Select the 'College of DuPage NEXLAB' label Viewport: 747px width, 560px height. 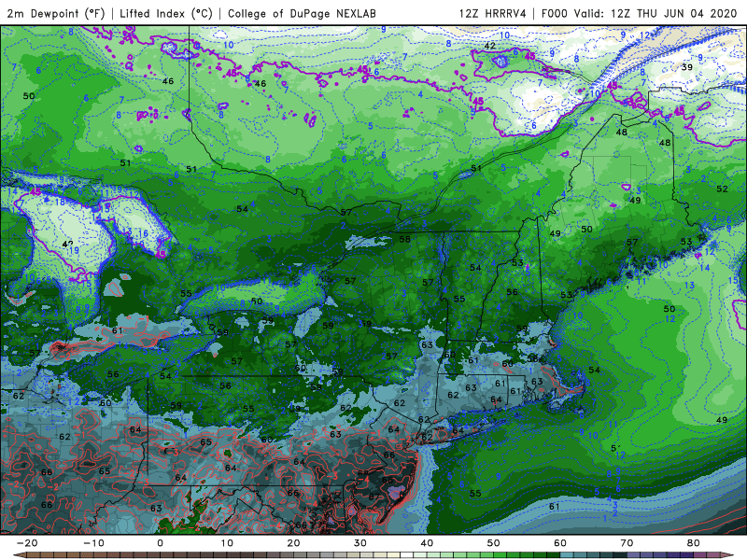coord(302,13)
